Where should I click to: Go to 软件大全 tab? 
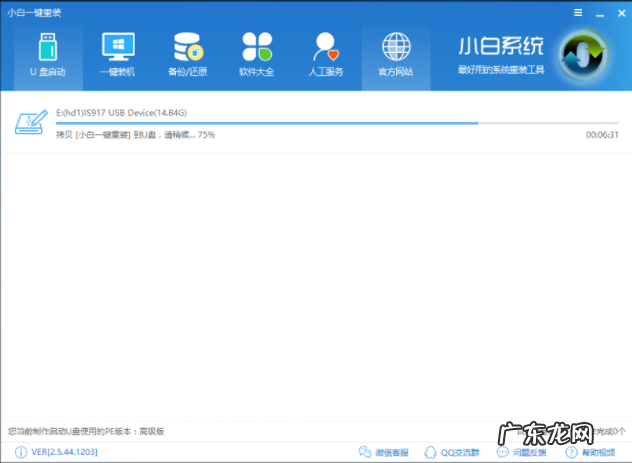click(x=257, y=57)
